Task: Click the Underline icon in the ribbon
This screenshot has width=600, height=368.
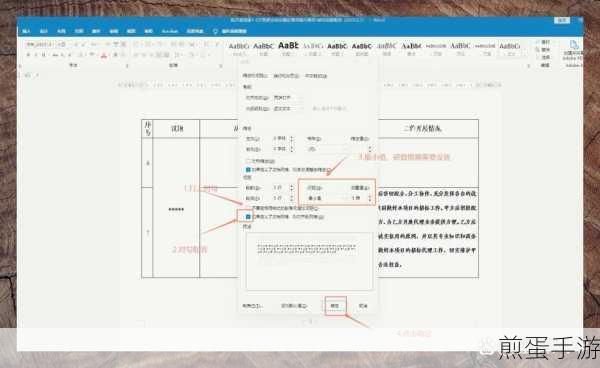Action: pyautogui.click(x=44, y=55)
